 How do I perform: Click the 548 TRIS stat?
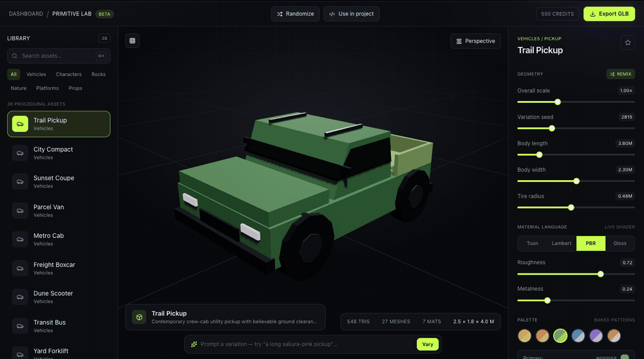tap(358, 322)
